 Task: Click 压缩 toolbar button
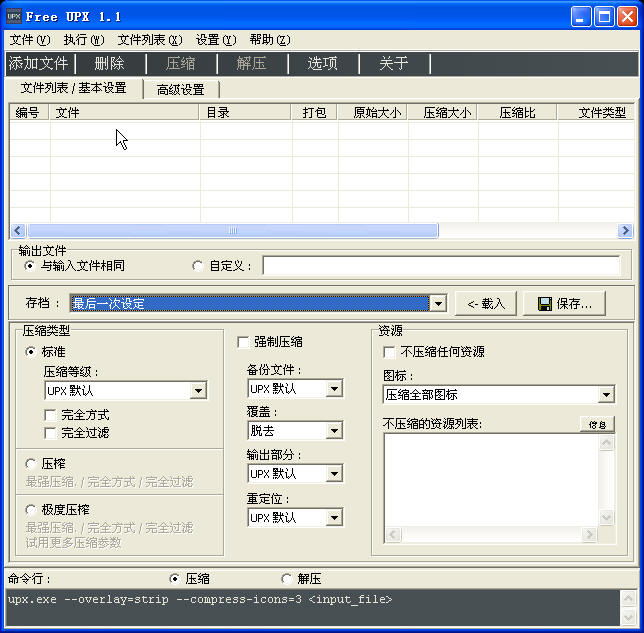coord(181,64)
